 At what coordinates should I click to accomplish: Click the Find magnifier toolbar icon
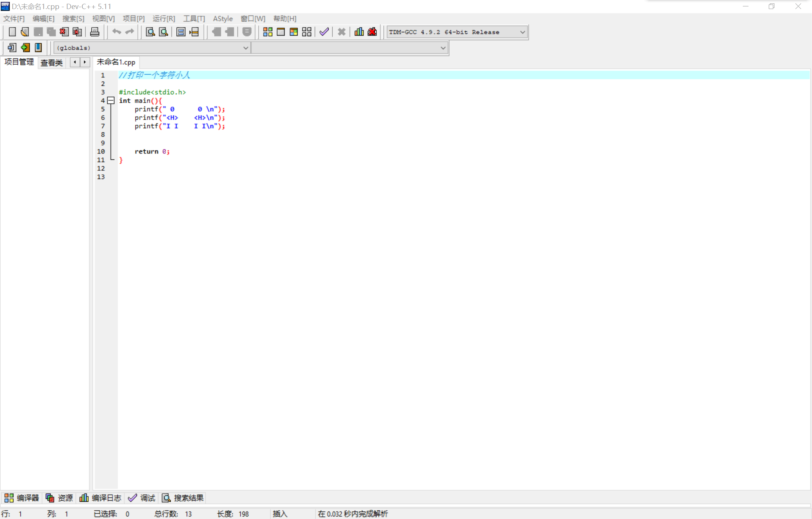point(150,32)
